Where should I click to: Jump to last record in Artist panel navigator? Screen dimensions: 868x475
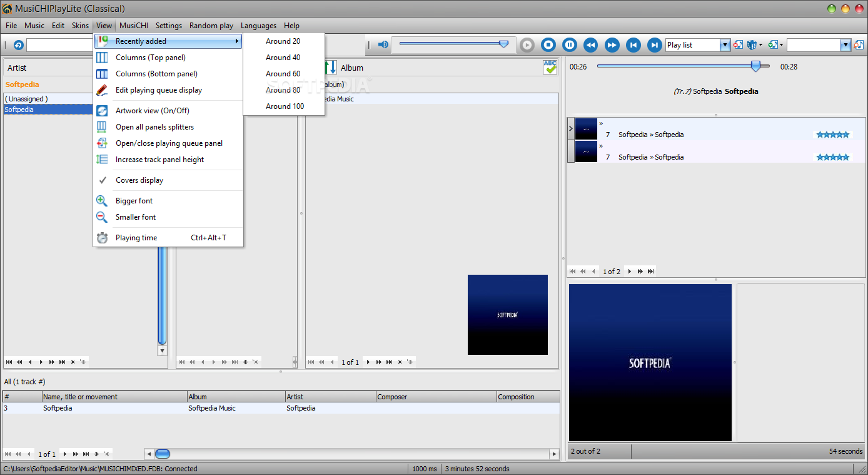point(63,362)
